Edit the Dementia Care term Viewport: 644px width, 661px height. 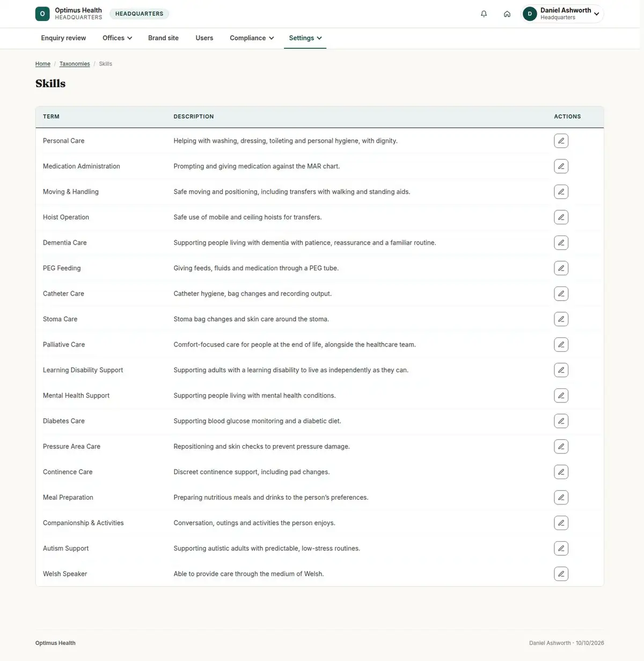pyautogui.click(x=561, y=243)
